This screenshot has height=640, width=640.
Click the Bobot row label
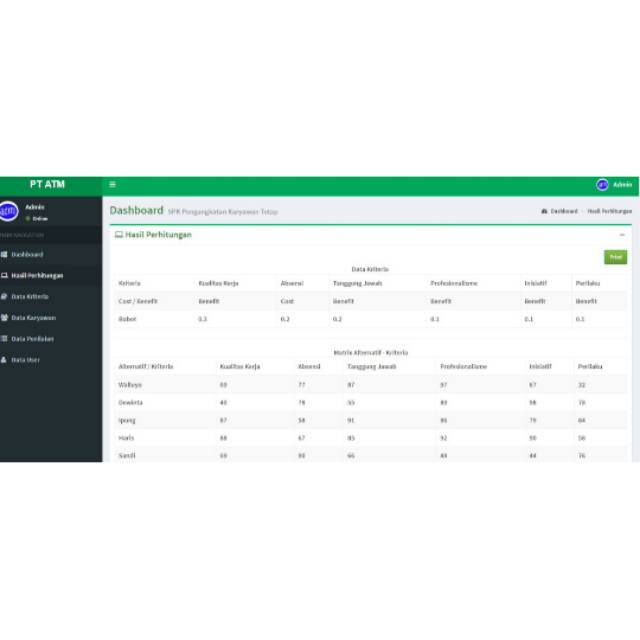tap(127, 319)
